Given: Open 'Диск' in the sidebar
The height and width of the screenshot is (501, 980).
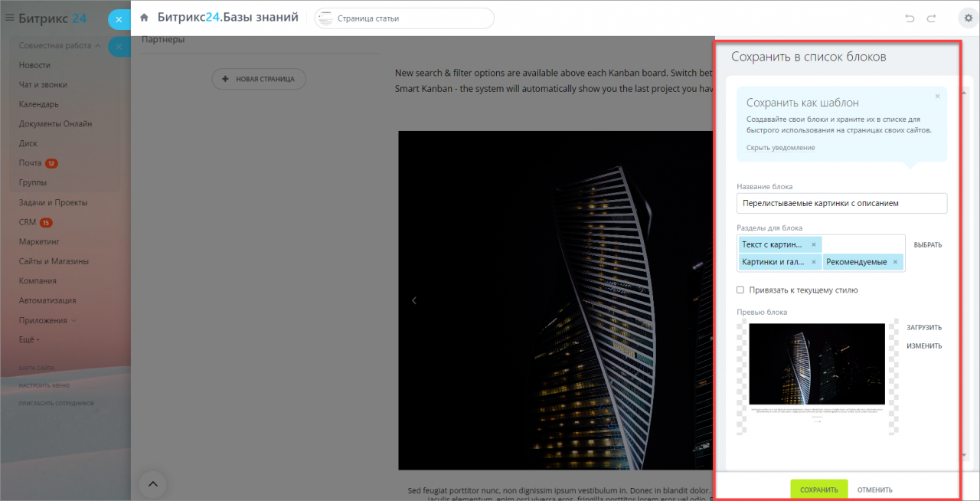Looking at the screenshot, I should coord(28,143).
